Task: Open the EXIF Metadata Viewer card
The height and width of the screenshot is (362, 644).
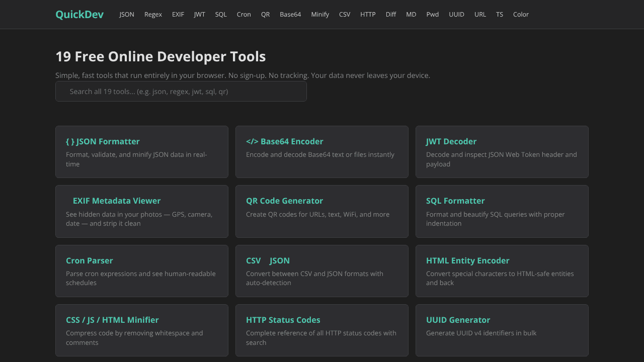Action: pos(142,211)
